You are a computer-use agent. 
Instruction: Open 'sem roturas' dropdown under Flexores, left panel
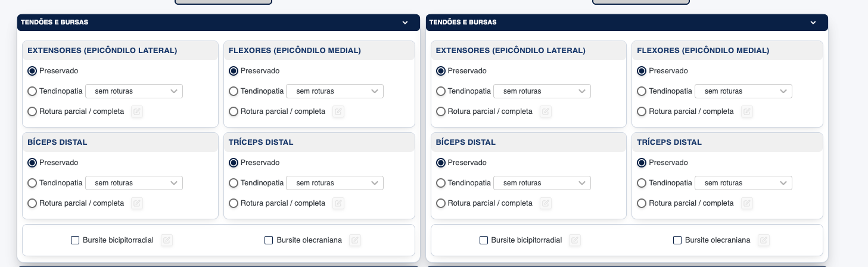point(335,91)
